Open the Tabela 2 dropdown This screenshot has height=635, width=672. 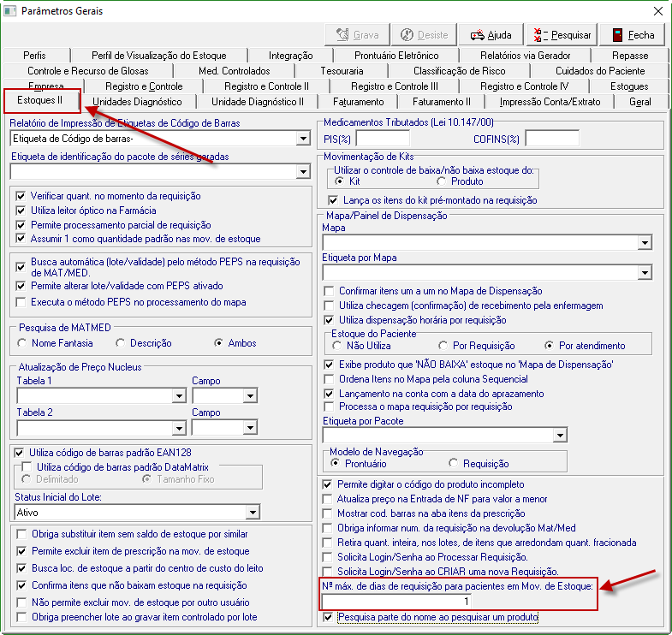point(179,428)
